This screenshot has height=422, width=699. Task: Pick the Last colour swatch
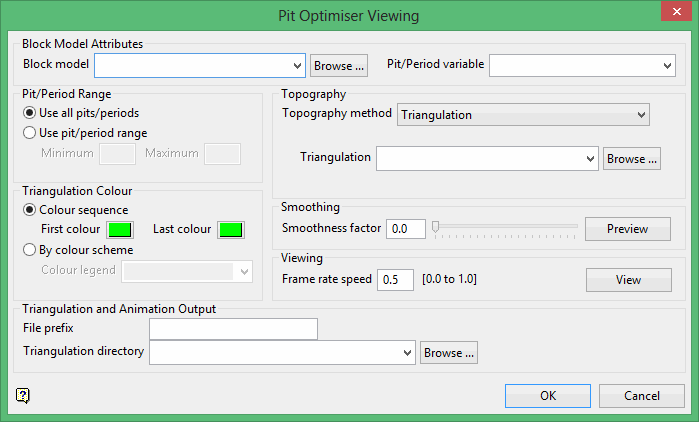tap(231, 230)
